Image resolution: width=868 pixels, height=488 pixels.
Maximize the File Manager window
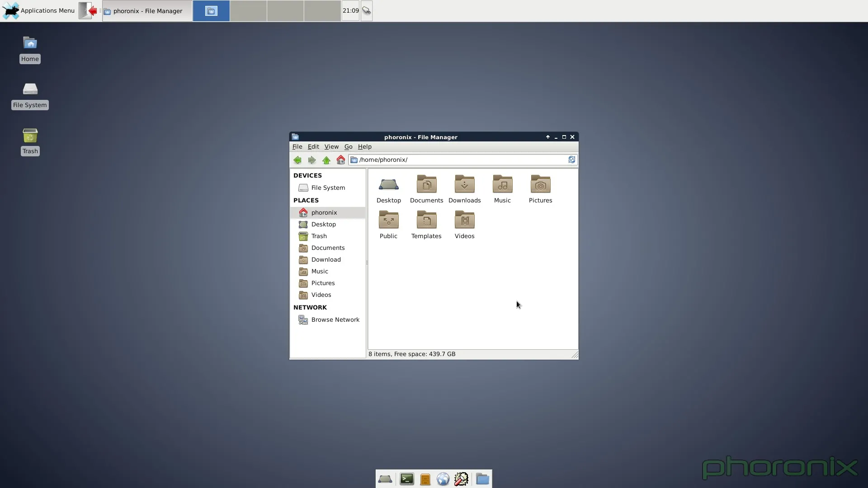pos(564,137)
